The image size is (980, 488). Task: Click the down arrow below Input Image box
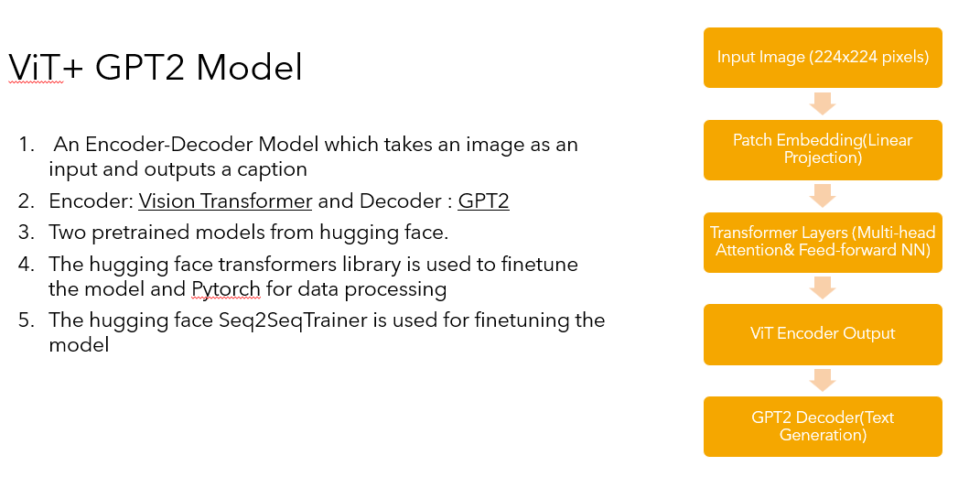[x=823, y=103]
